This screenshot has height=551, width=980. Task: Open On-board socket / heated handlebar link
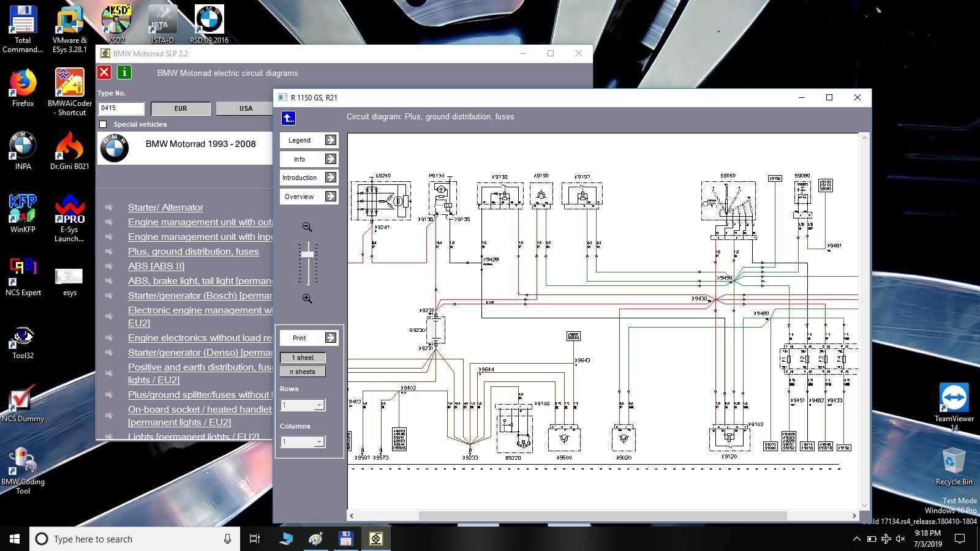tap(200, 416)
